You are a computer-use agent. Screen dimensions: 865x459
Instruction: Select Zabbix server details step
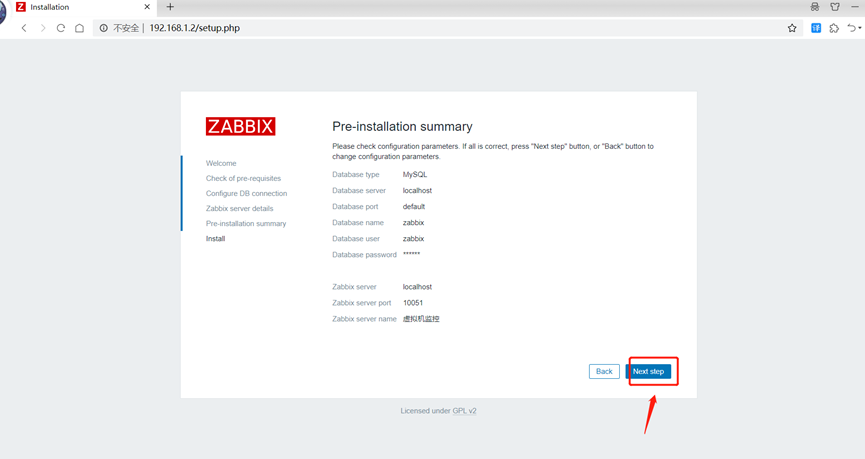239,209
